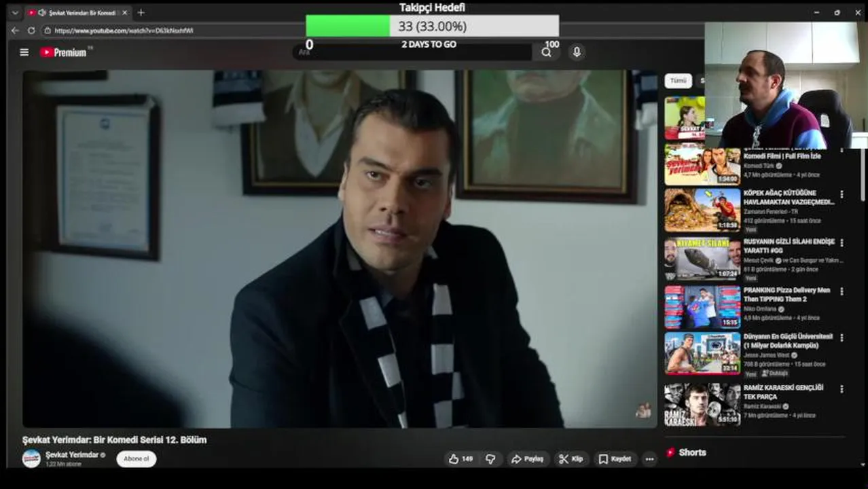Click the youtube.com URL address field
The height and width of the screenshot is (489, 868).
[x=124, y=31]
